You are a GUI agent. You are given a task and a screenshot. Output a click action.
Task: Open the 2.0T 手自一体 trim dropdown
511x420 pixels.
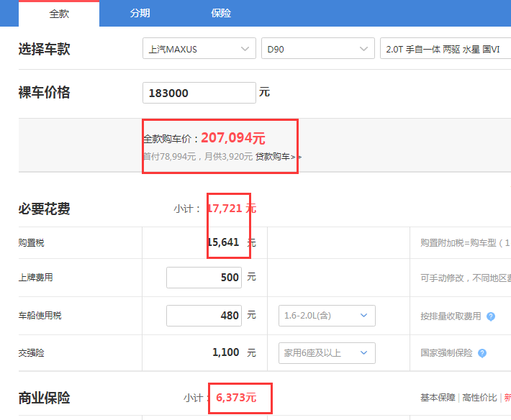pos(446,48)
